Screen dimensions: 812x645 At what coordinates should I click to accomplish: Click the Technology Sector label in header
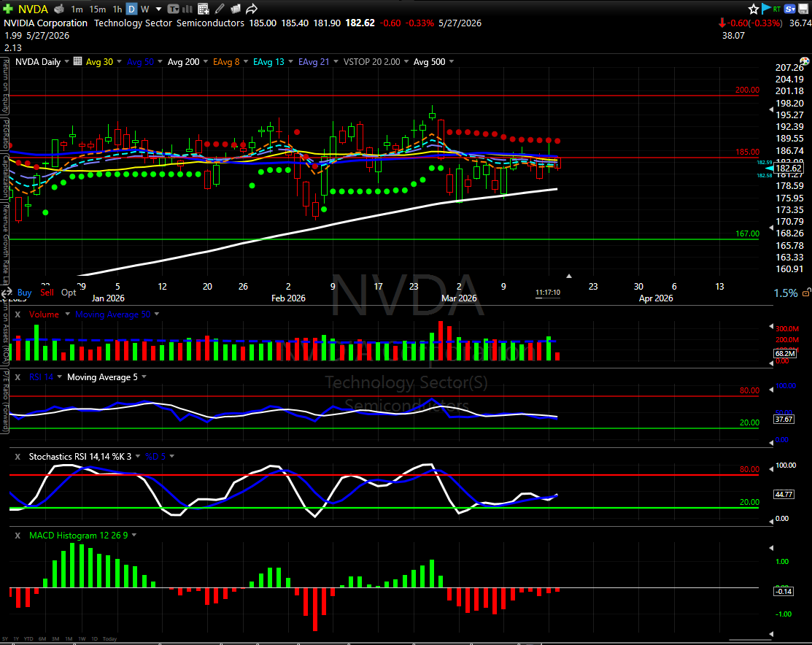[x=133, y=23]
